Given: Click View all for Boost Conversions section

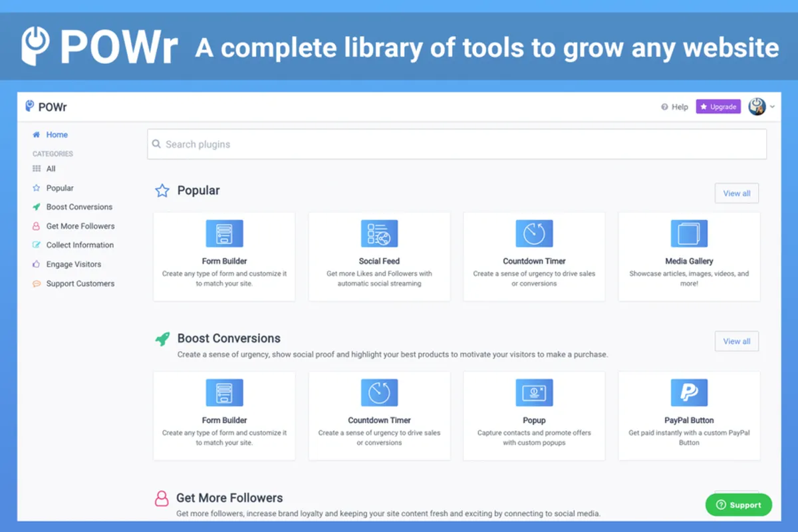Looking at the screenshot, I should tap(737, 341).
